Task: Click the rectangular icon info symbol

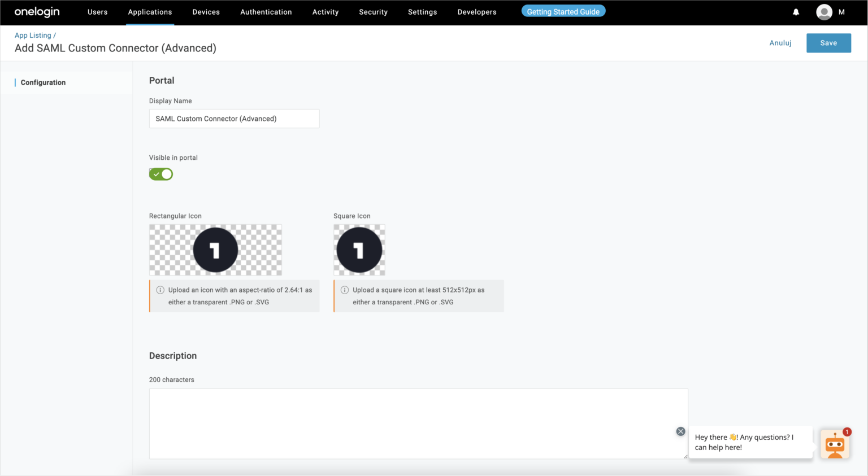Action: tap(160, 290)
